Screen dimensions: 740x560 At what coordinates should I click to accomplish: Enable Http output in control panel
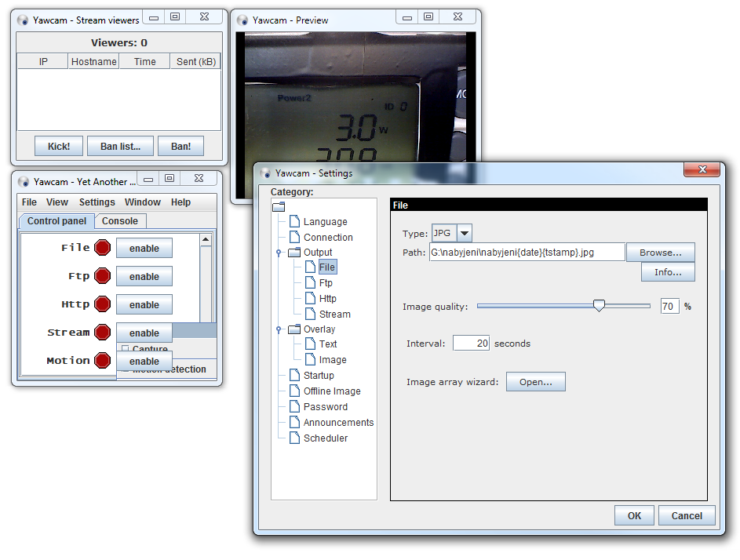point(144,305)
